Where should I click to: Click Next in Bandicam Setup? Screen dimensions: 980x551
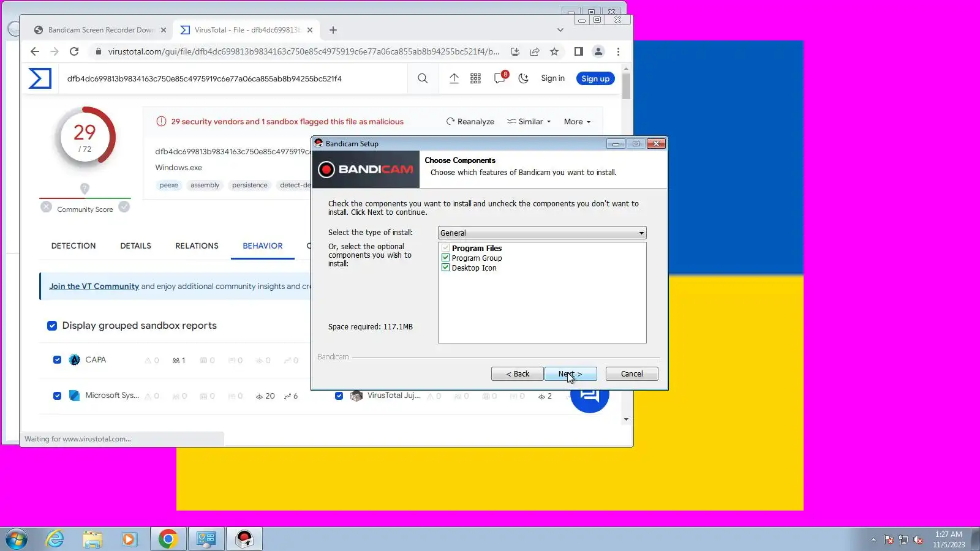pyautogui.click(x=570, y=374)
